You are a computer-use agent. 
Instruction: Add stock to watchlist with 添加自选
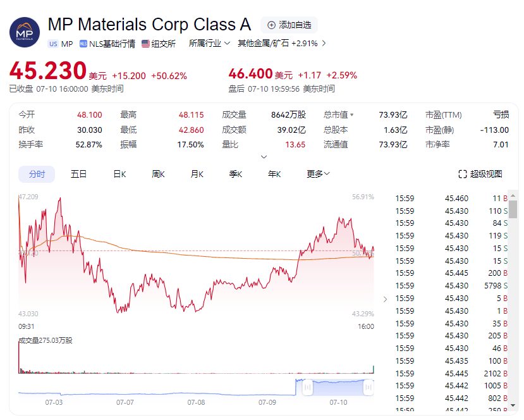(289, 25)
